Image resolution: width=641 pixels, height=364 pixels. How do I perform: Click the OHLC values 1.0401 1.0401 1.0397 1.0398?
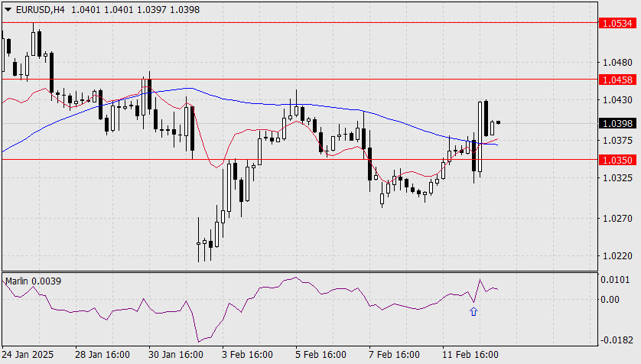(x=135, y=10)
